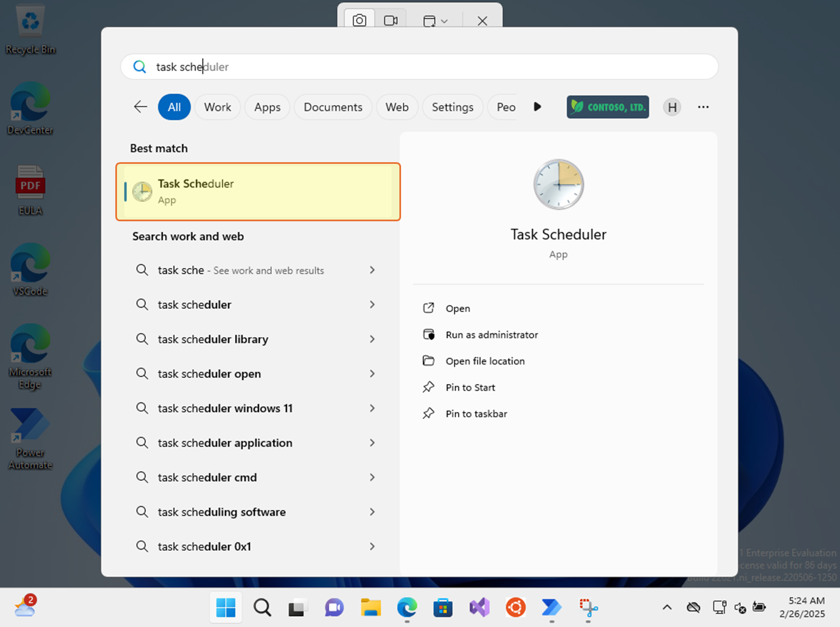The width and height of the screenshot is (840, 627).
Task: Select the Settings filter tab
Action: [x=453, y=107]
